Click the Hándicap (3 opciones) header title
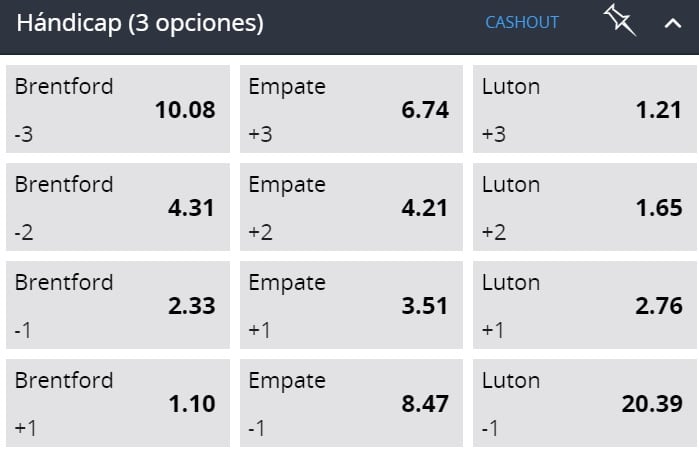 [140, 23]
